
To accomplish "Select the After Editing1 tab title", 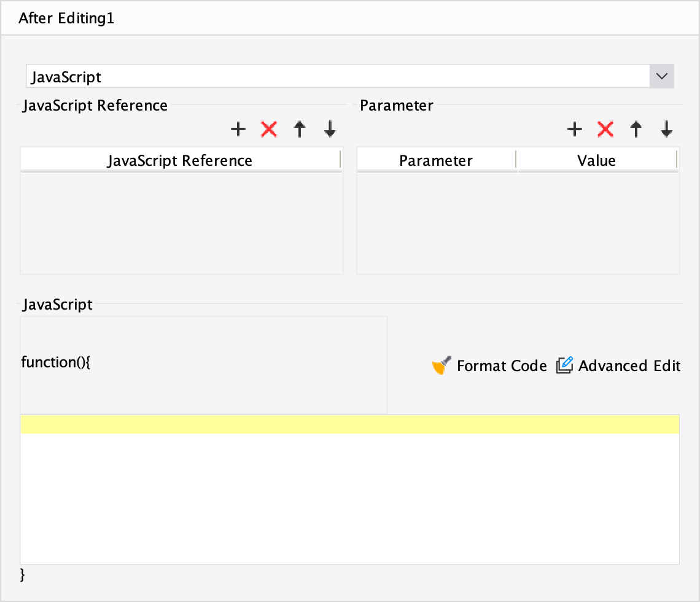I will [66, 18].
